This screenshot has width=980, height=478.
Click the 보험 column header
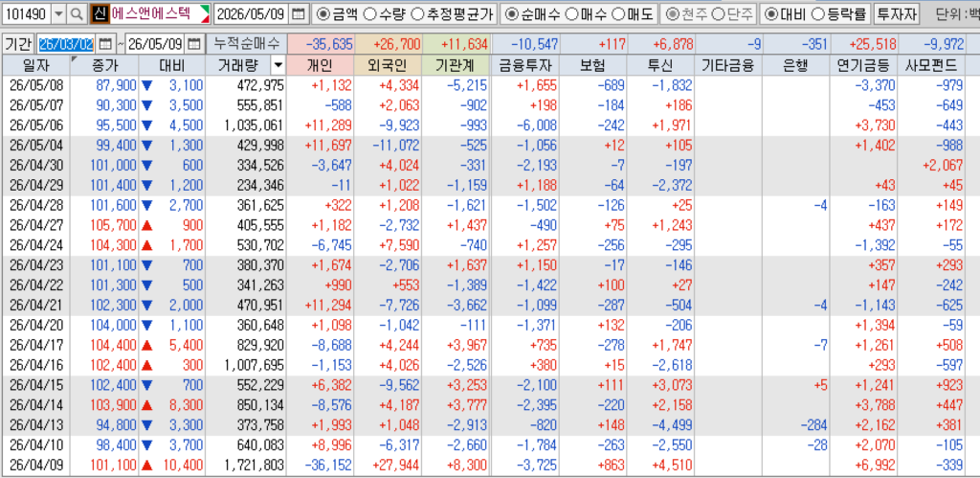(x=592, y=65)
